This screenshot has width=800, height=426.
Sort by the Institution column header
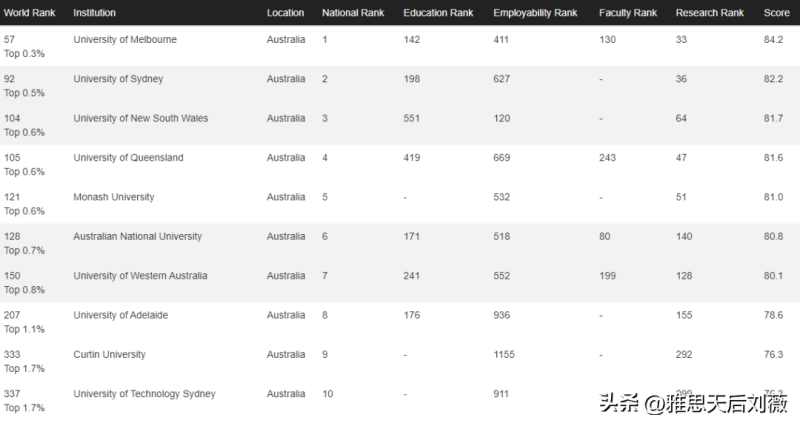coord(95,13)
